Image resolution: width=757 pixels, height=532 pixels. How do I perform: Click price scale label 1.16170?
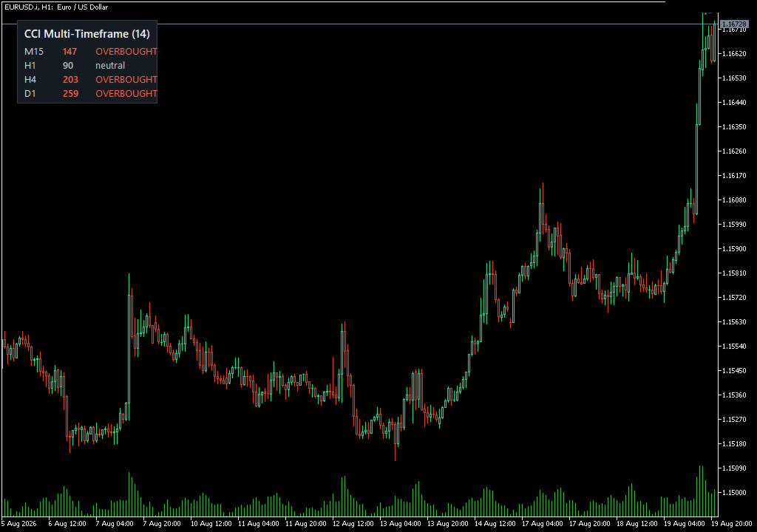(734, 175)
